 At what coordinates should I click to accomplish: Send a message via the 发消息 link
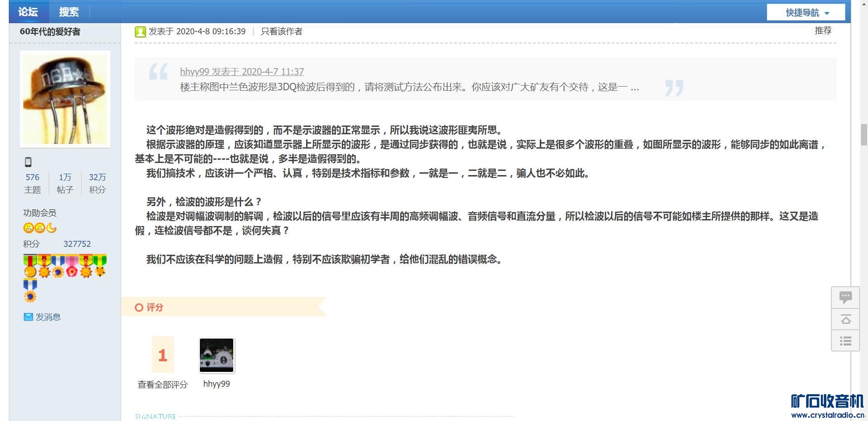pos(48,317)
